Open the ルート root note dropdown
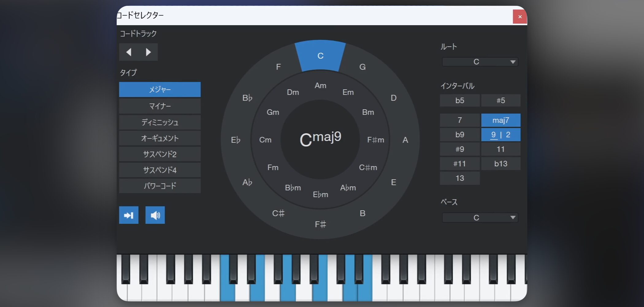 [480, 62]
